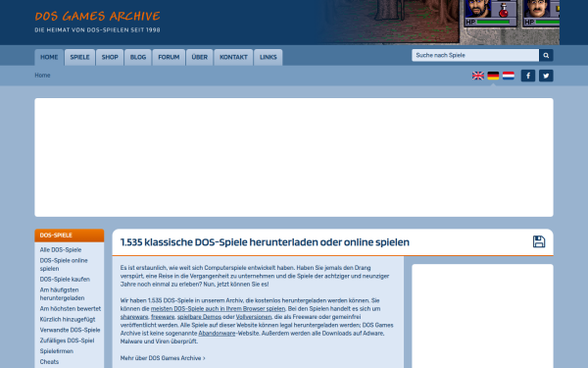Open 'Am höchsten bewertet' link
The height and width of the screenshot is (368, 588).
71,309
